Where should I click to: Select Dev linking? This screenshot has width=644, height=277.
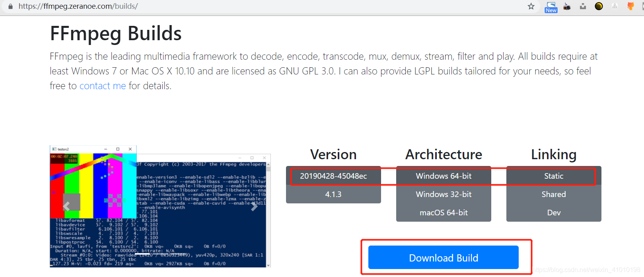pos(554,213)
